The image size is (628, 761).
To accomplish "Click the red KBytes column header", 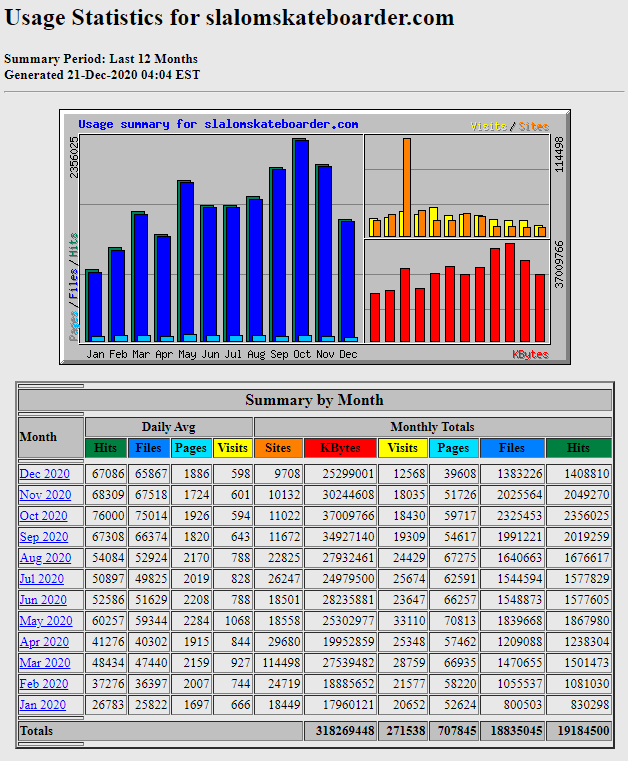I will (x=340, y=448).
